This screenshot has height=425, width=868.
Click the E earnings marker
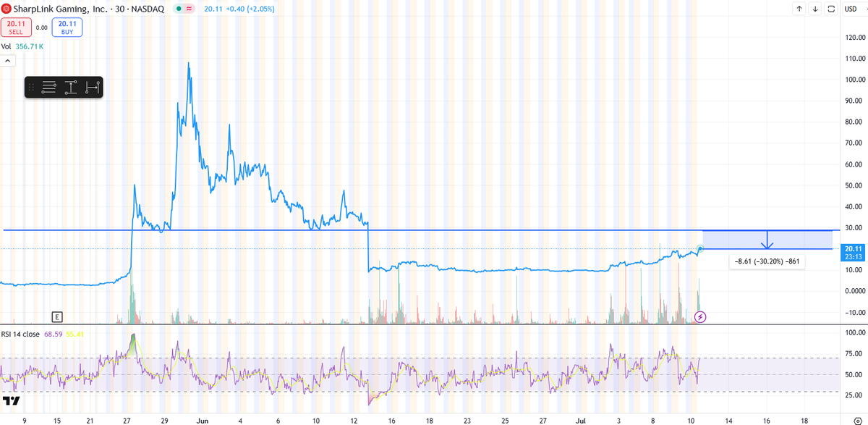click(57, 316)
